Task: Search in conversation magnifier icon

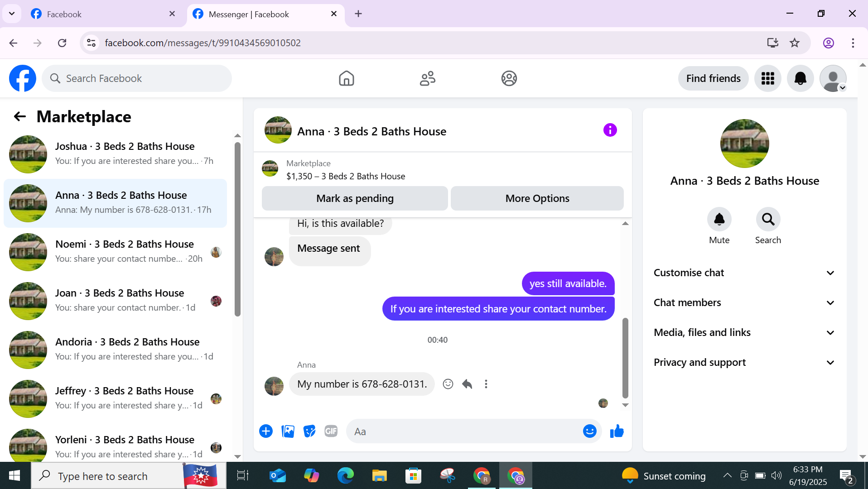Action: tap(768, 220)
